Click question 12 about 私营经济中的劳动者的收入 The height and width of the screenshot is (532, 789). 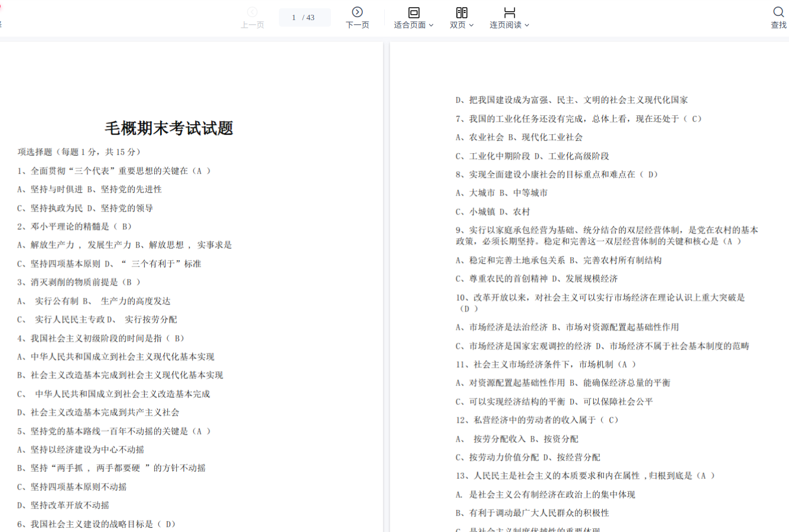point(537,420)
